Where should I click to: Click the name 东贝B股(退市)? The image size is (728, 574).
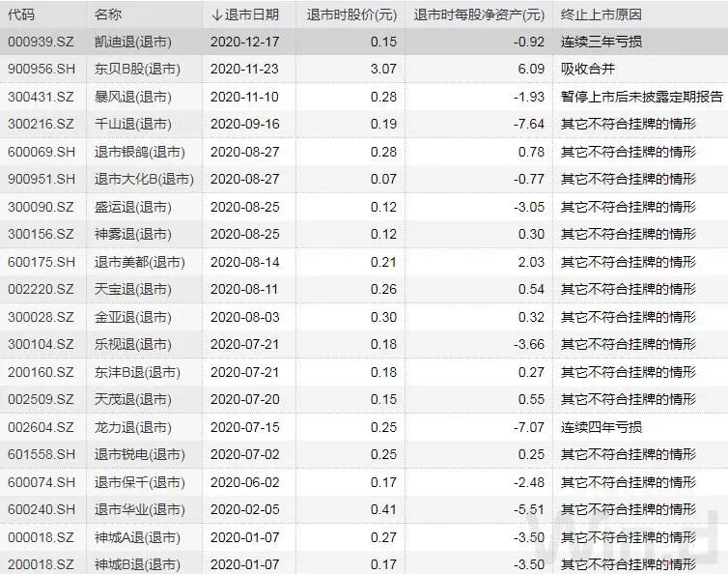click(x=137, y=69)
